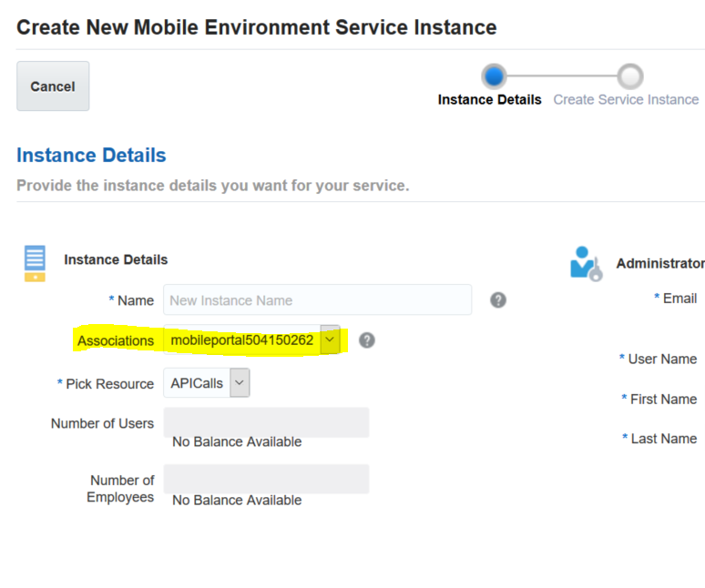705x588 pixels.
Task: Go to the Instance Details step label
Action: [x=489, y=100]
